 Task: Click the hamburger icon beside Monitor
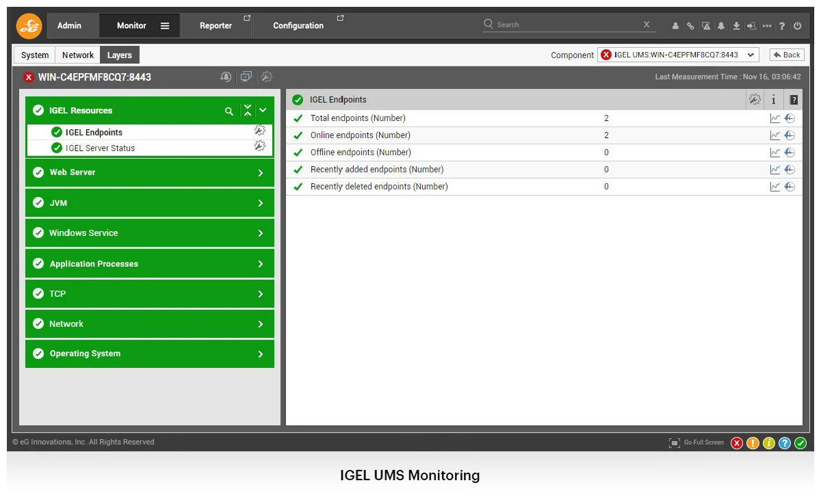pos(165,26)
